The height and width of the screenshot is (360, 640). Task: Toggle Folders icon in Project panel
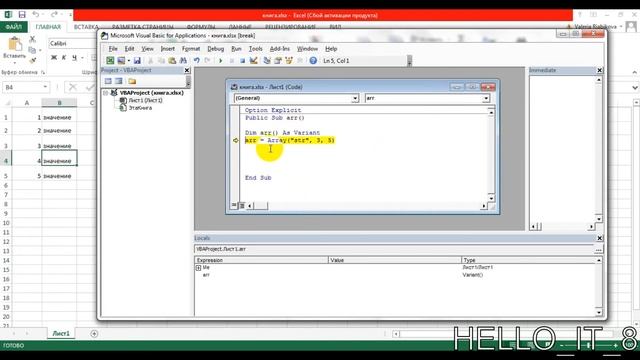(x=132, y=81)
